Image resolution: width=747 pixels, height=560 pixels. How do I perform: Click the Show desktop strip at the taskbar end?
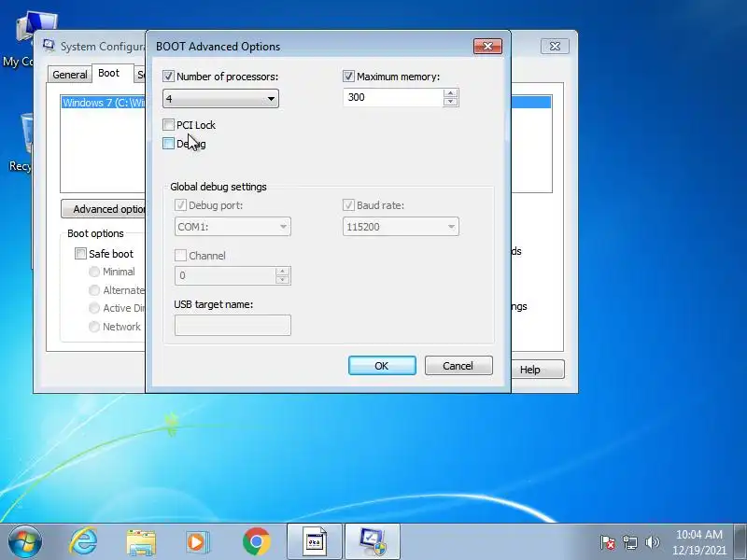pyautogui.click(x=740, y=542)
